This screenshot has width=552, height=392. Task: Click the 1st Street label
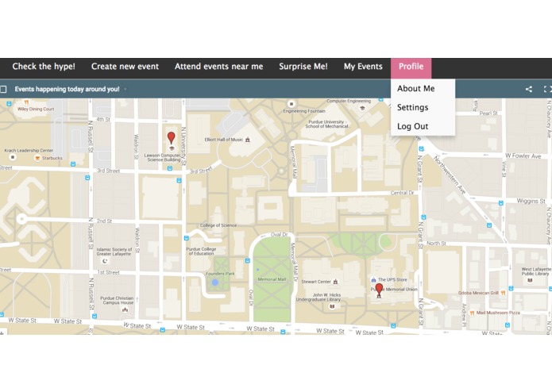(x=109, y=272)
